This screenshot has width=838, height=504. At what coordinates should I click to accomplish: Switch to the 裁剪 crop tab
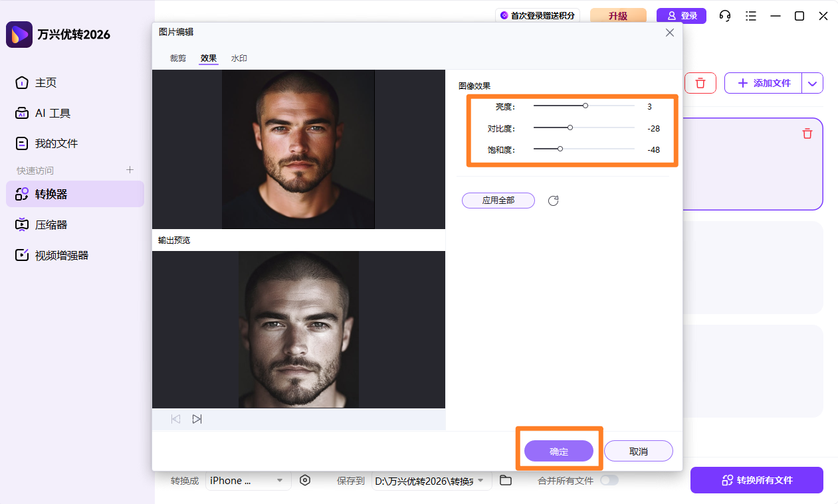[177, 58]
